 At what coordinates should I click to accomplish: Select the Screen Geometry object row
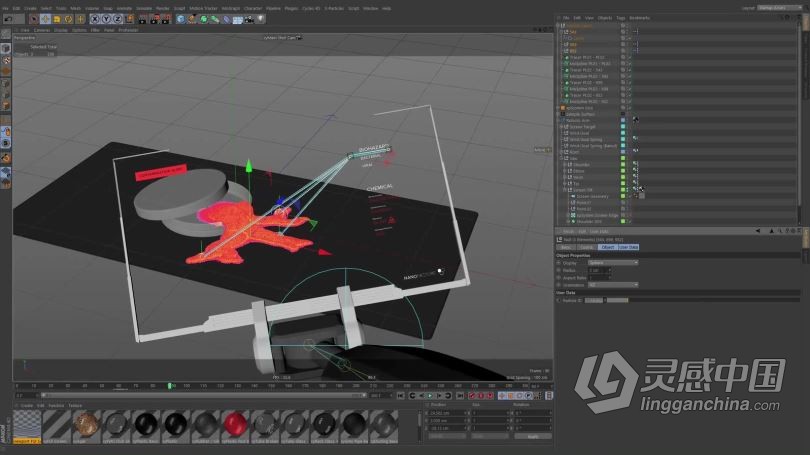pyautogui.click(x=592, y=196)
